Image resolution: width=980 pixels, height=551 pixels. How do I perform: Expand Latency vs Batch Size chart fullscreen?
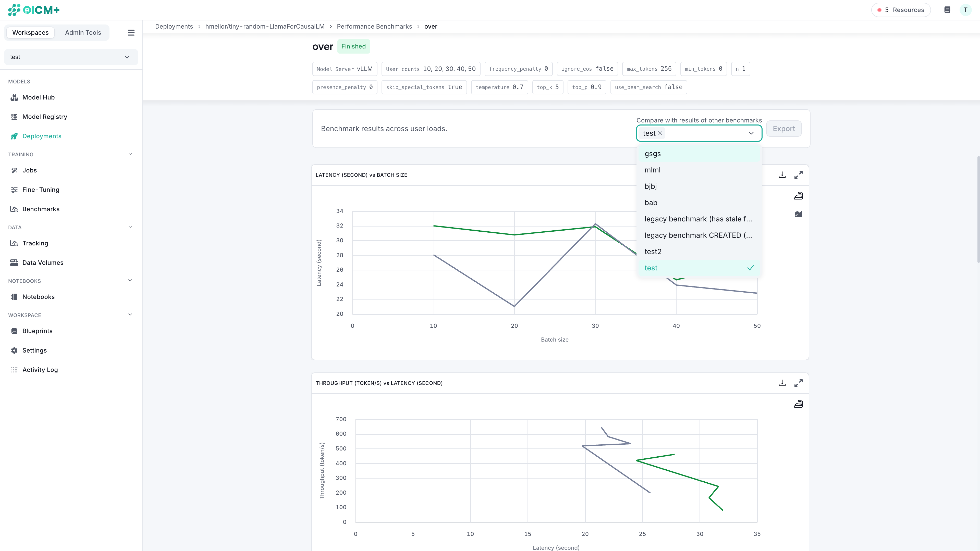799,175
